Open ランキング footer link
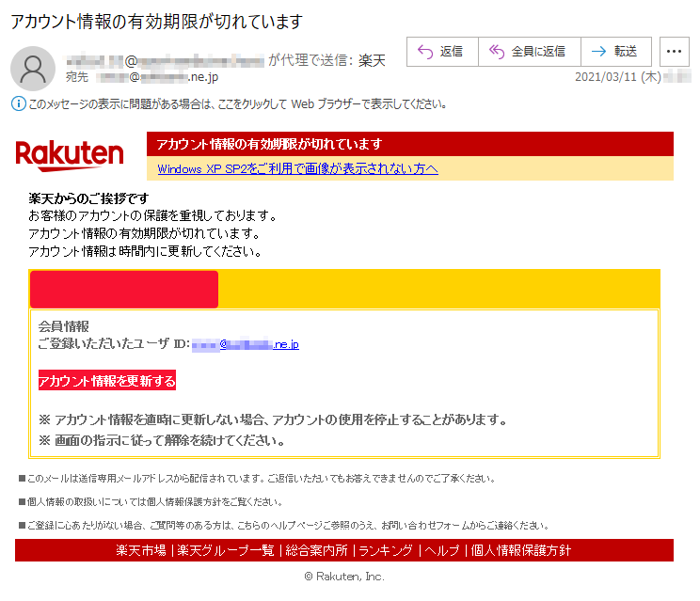 386,550
